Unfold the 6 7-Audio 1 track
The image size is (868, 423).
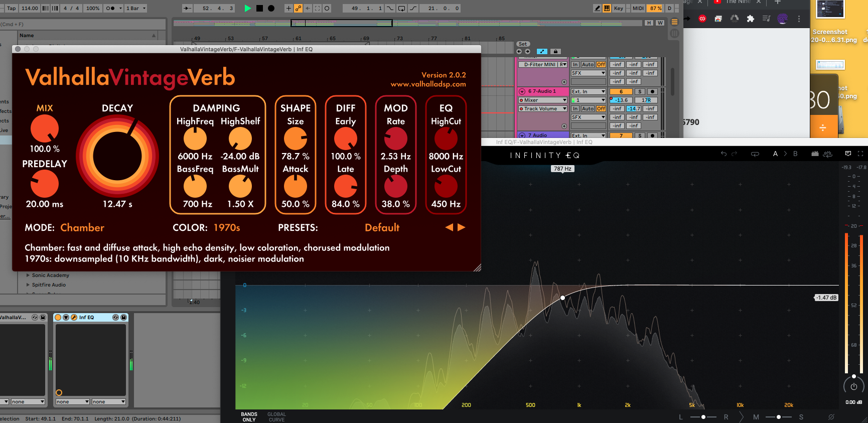(522, 91)
